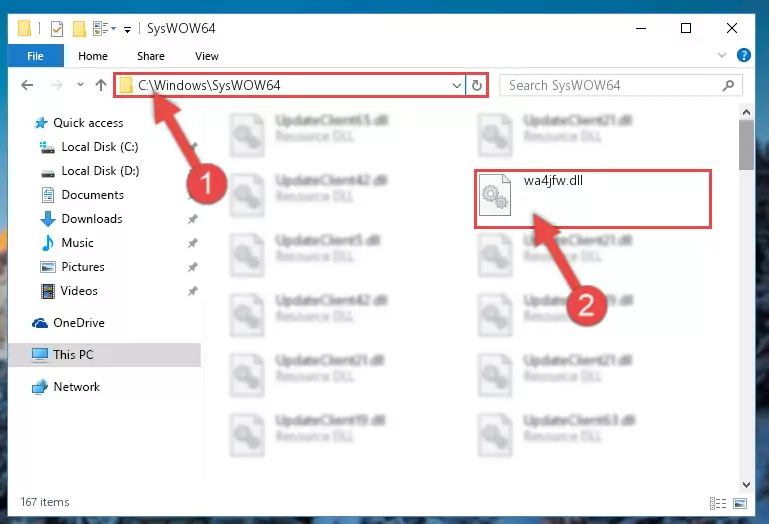
Task: Select the wa4jfw.dll file name
Action: pyautogui.click(x=553, y=181)
